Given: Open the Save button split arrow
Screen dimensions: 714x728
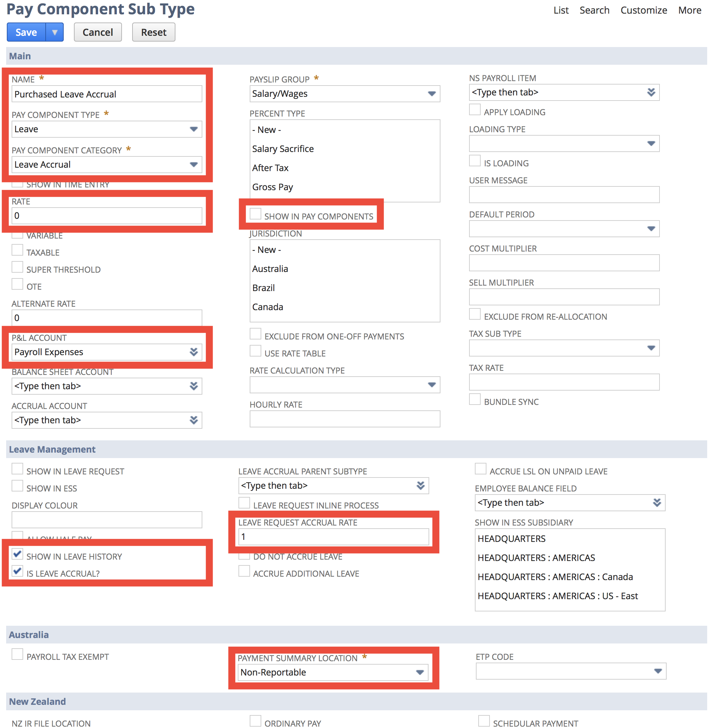Looking at the screenshot, I should (x=55, y=32).
